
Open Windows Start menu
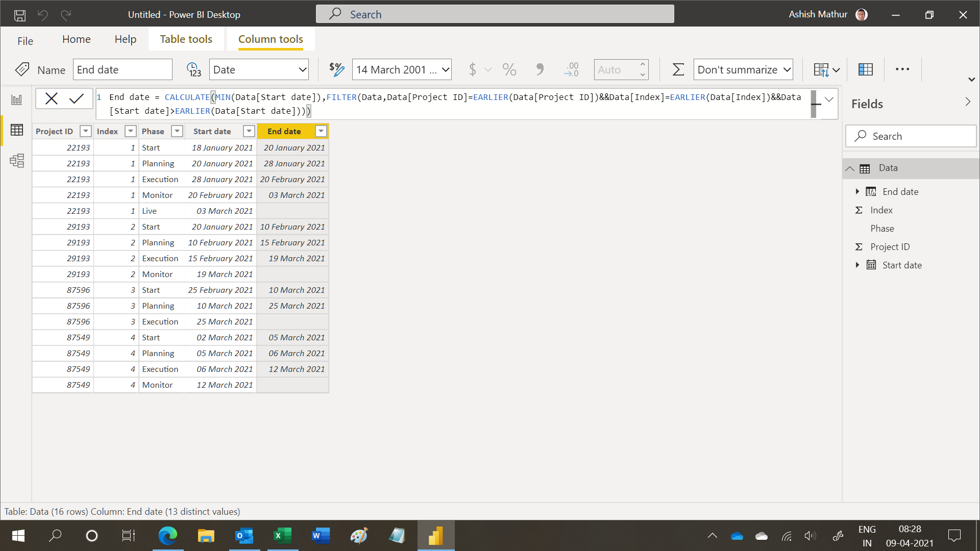coord(18,536)
